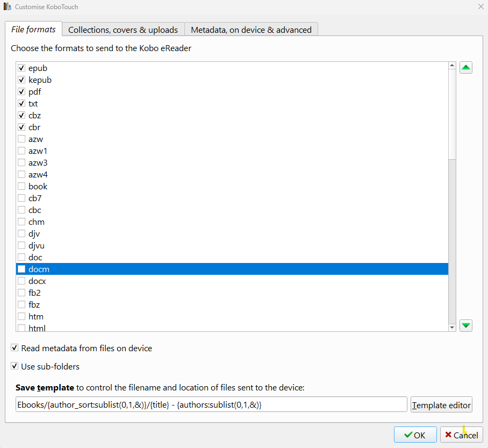Select the chm row label
Image resolution: width=488 pixels, height=448 pixels.
(x=37, y=222)
